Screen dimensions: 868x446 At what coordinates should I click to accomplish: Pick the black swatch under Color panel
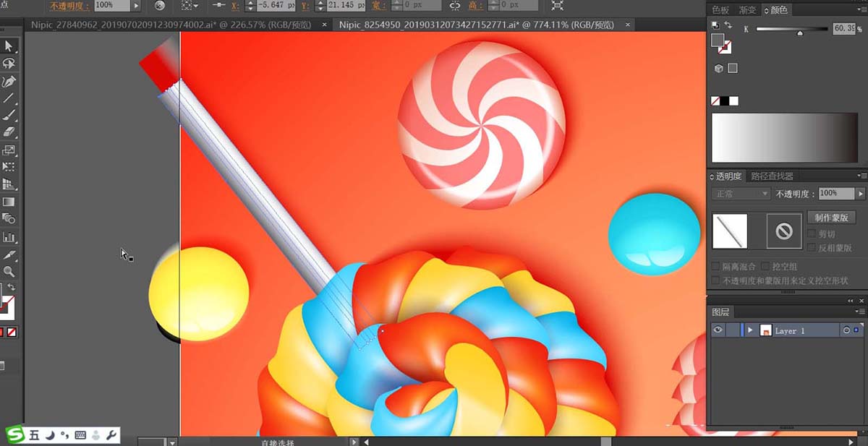725,100
